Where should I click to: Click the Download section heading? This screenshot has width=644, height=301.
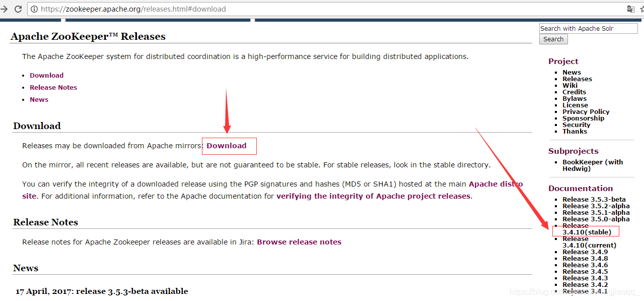pyautogui.click(x=37, y=126)
